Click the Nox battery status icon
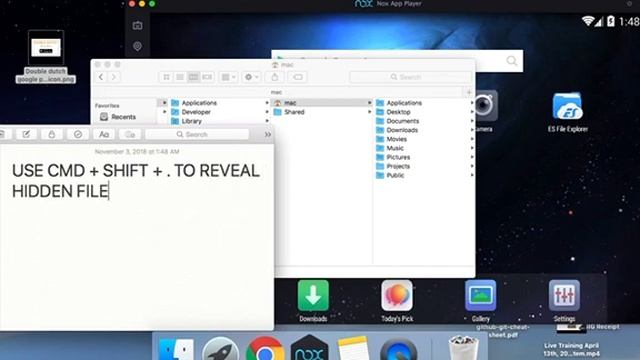640x360 pixels. pos(611,20)
